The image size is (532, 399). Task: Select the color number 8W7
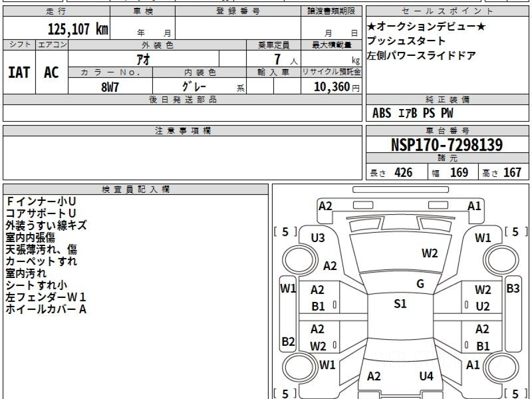(110, 87)
